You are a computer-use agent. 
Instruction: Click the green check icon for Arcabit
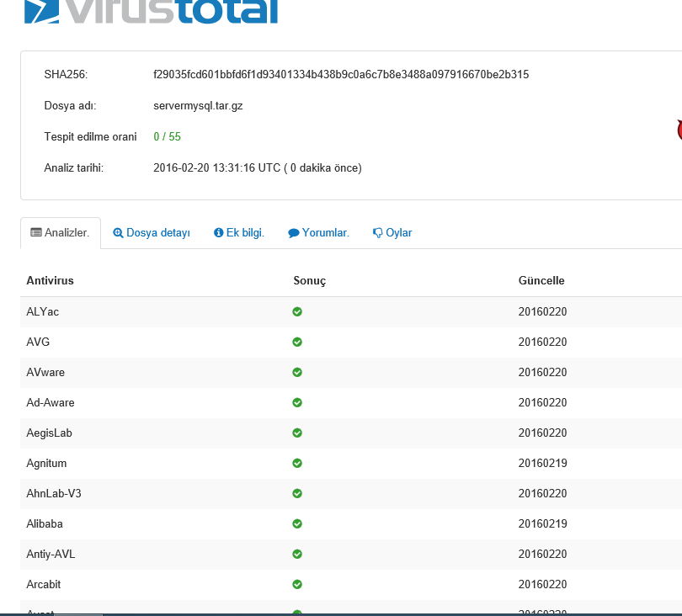tap(297, 584)
